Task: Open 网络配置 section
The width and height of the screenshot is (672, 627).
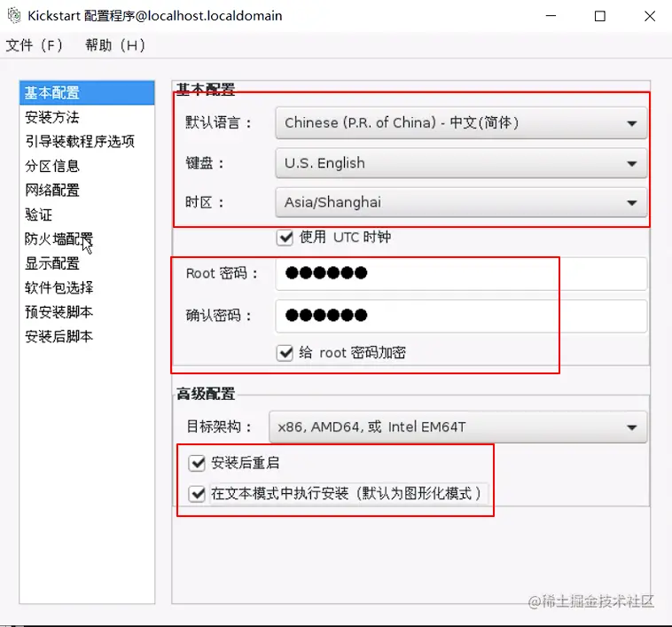Action: [87, 190]
